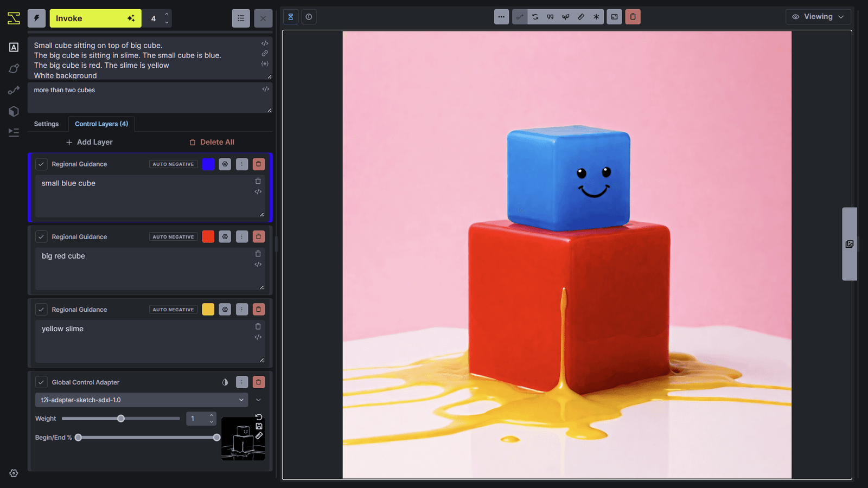Screen dimensions: 868x488
Task: Click the use all asterisk icon
Action: (x=596, y=17)
